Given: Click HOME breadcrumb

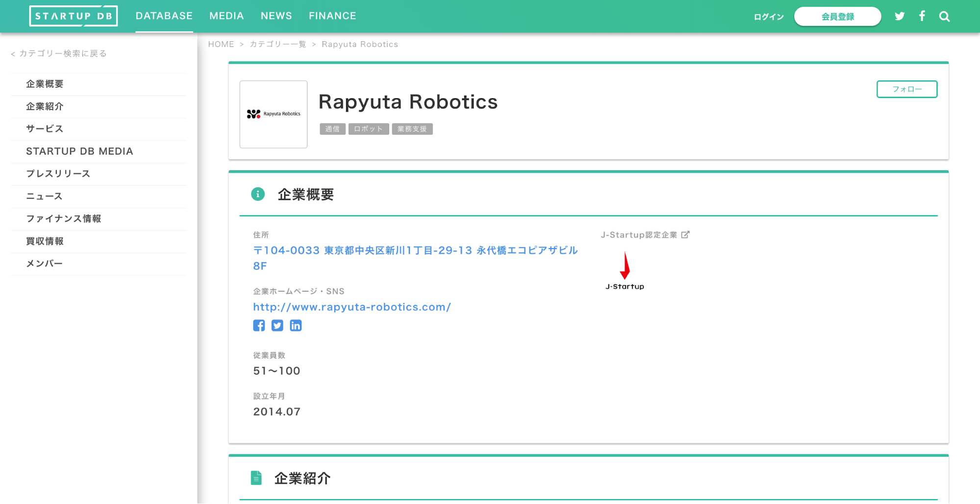Looking at the screenshot, I should pyautogui.click(x=221, y=44).
